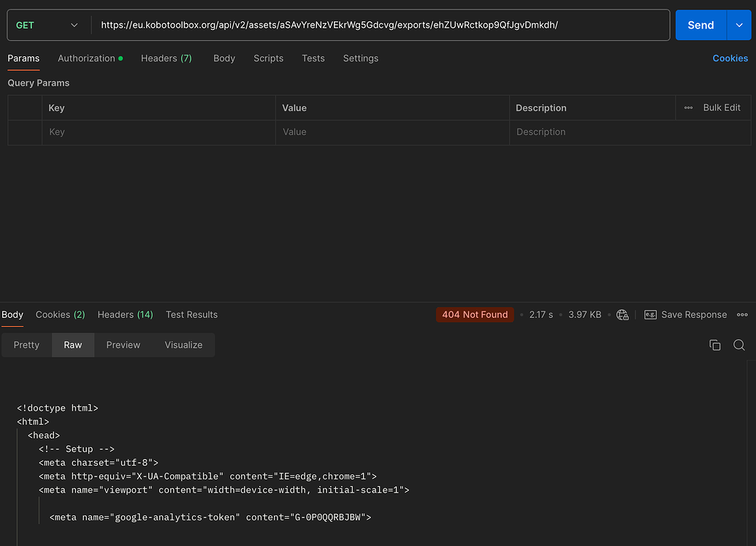756x546 pixels.
Task: Expand the Send button split arrow
Action: click(738, 24)
